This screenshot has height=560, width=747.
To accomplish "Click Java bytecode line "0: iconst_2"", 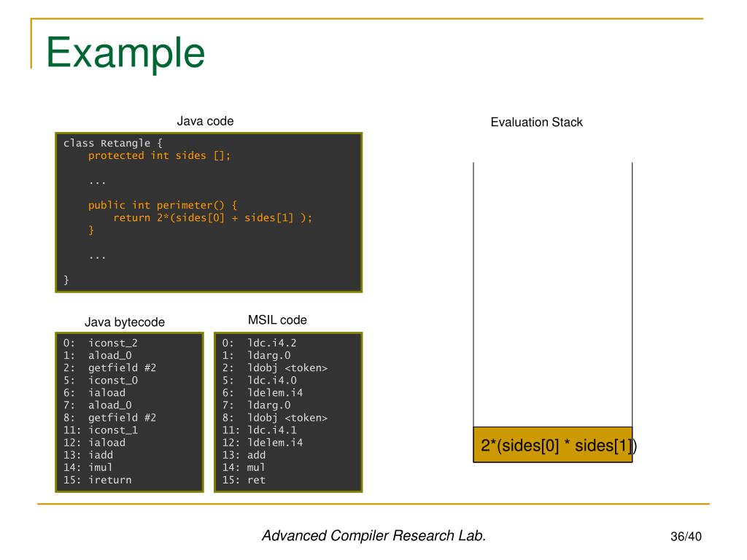I will [101, 343].
